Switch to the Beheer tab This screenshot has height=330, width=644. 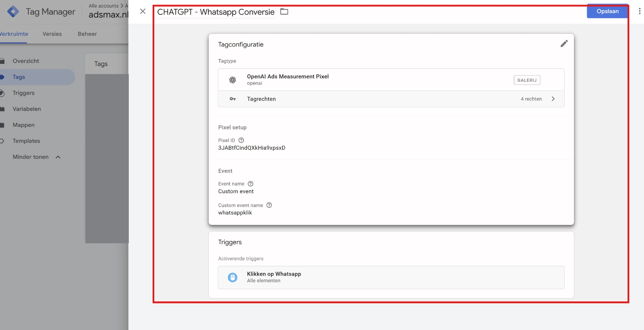[x=87, y=34]
